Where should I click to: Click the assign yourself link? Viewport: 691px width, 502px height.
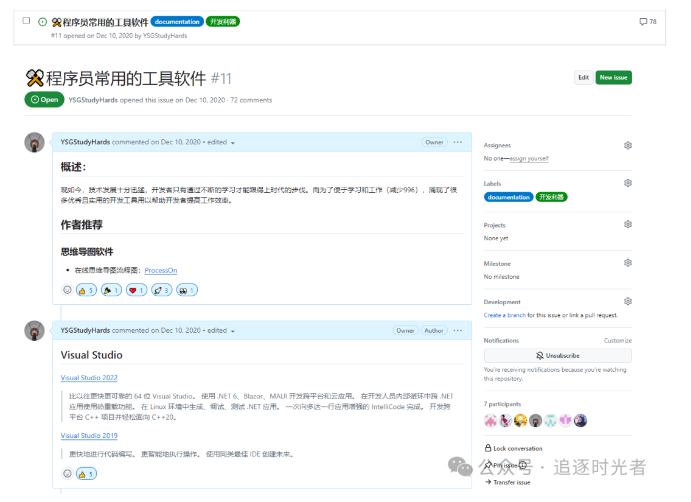tap(529, 159)
